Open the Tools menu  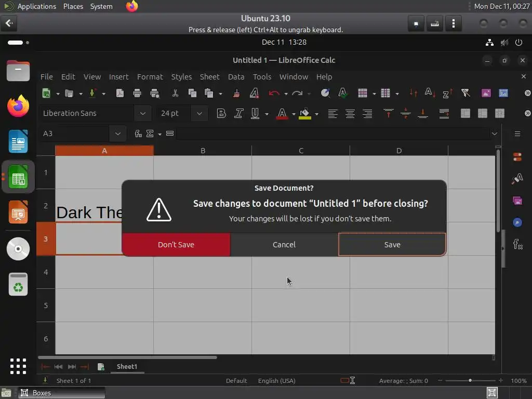click(262, 77)
